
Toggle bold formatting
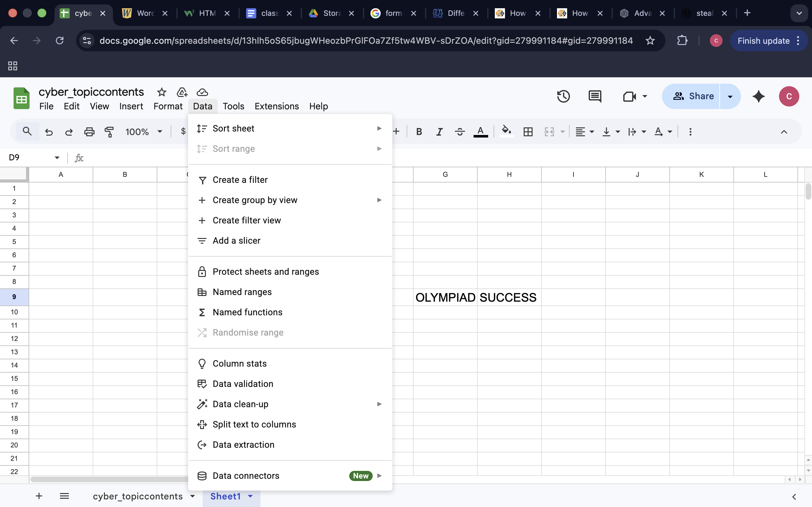419,132
